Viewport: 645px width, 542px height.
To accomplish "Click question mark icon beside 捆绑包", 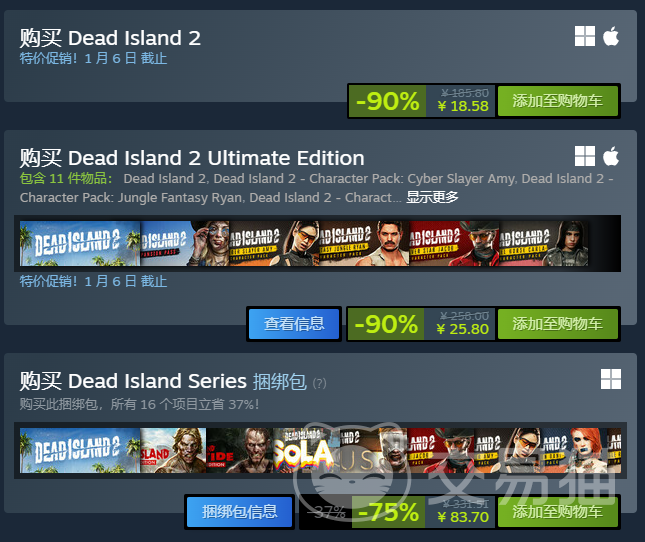I will [320, 383].
